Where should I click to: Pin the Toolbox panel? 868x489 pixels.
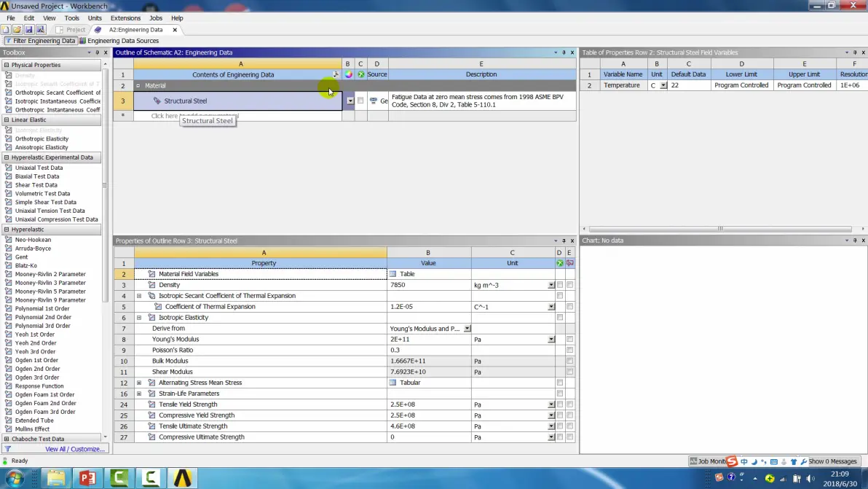click(98, 52)
